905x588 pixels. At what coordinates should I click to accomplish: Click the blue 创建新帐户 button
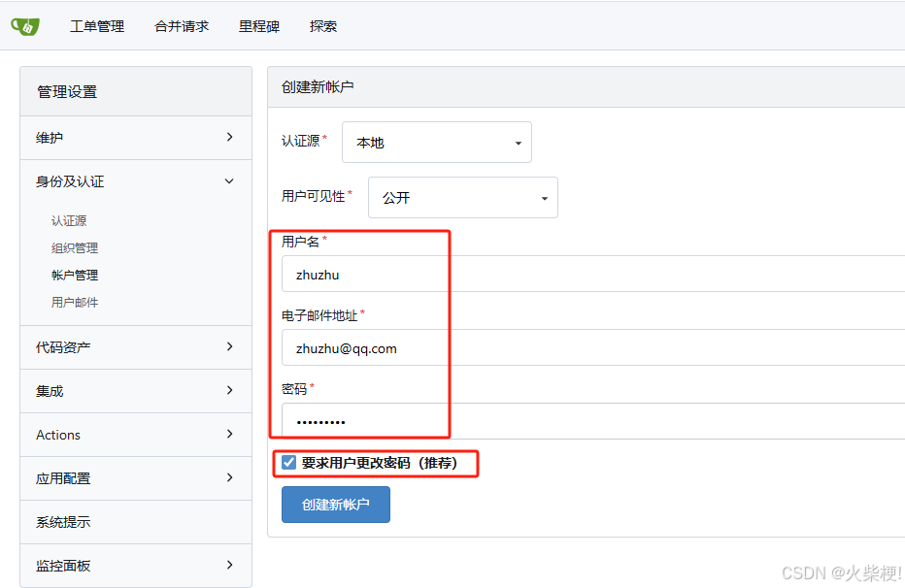tap(336, 505)
